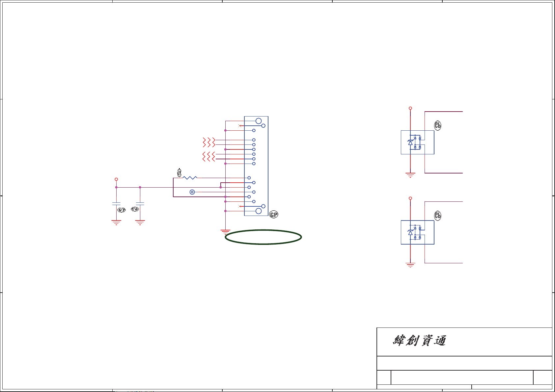Click the GP marker beside the connector
Screen dimensions: 555x392
[274, 215]
